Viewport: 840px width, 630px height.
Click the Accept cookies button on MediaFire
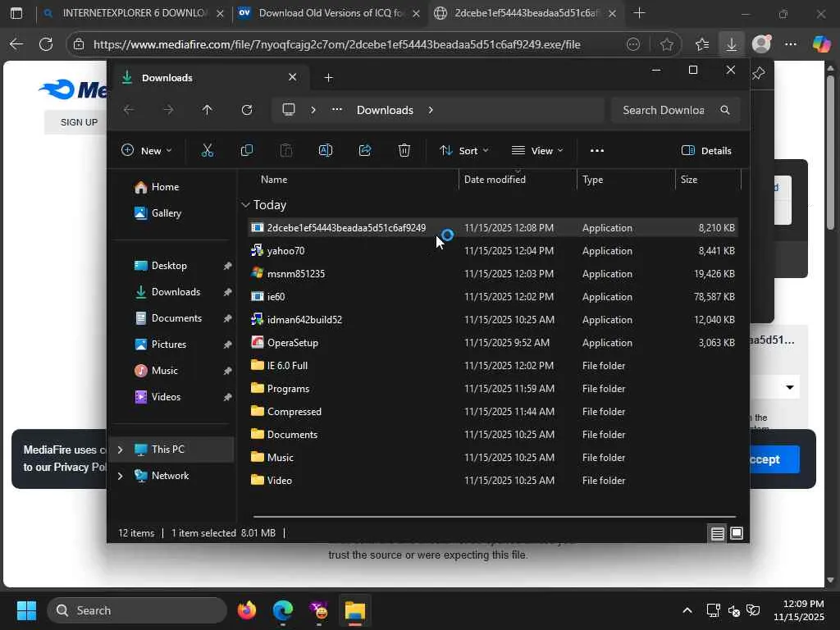774,459
